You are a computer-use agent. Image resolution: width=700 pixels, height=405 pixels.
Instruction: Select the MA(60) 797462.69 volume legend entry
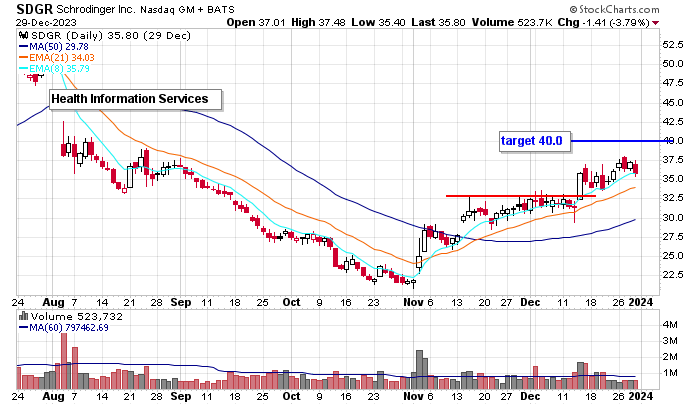63,327
